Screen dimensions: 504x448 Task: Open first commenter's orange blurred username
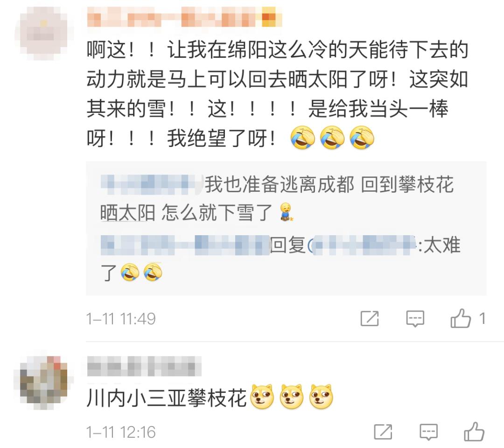click(x=184, y=16)
